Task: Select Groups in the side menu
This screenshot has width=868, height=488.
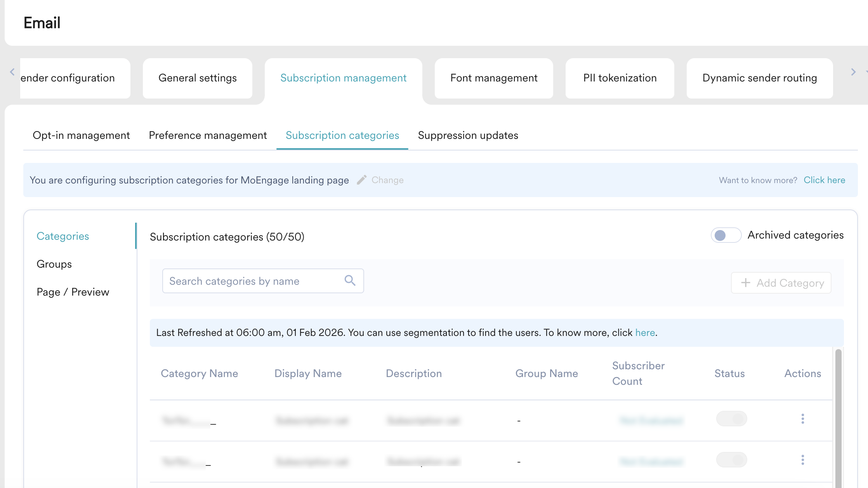Action: click(x=54, y=264)
